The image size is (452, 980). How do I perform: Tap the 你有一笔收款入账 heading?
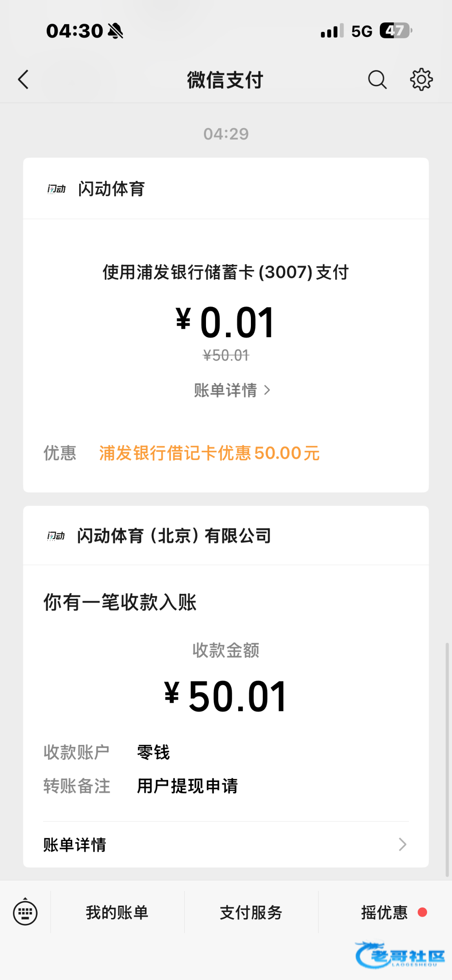point(120,602)
